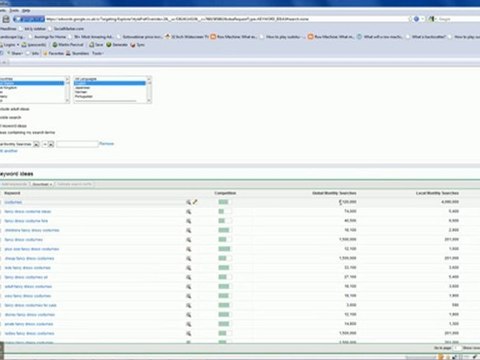
Task: Click the Info button in StumbleUpon toolbar
Action: tap(33, 53)
